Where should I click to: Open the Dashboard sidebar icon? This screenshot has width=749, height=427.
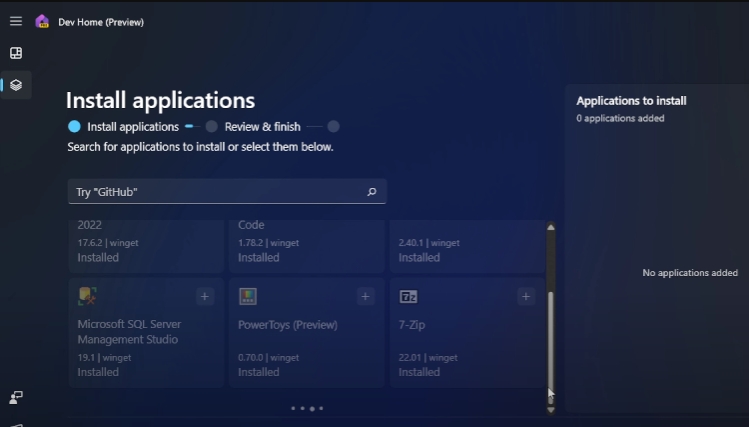click(16, 53)
